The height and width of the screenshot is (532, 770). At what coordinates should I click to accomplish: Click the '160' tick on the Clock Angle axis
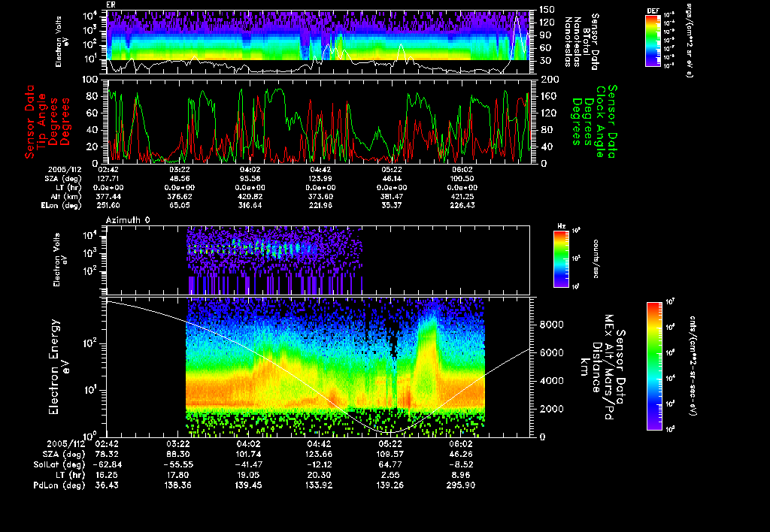tap(548, 96)
